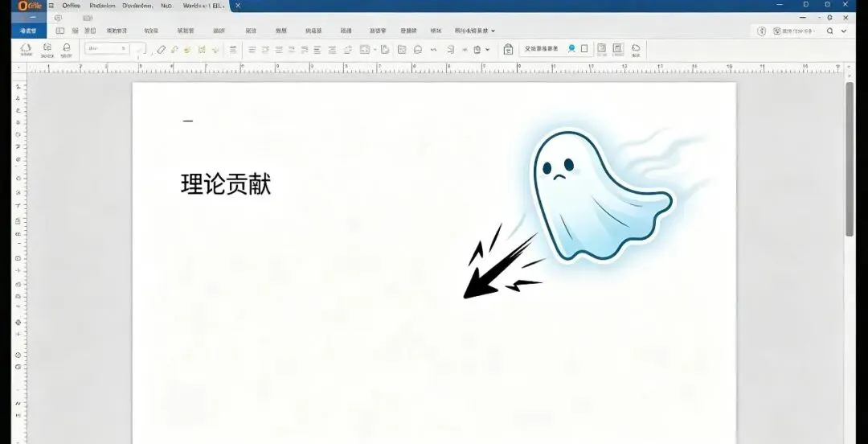The width and height of the screenshot is (868, 444).
Task: Click the font name input box
Action: [108, 49]
